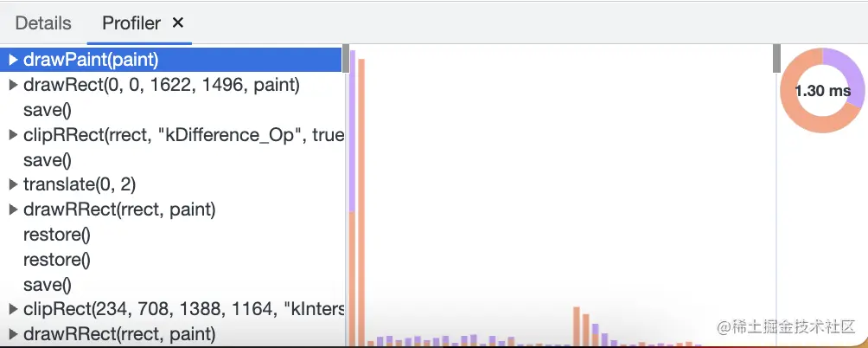Select the Profiler tab
Image resolution: width=868 pixels, height=348 pixels.
click(131, 23)
